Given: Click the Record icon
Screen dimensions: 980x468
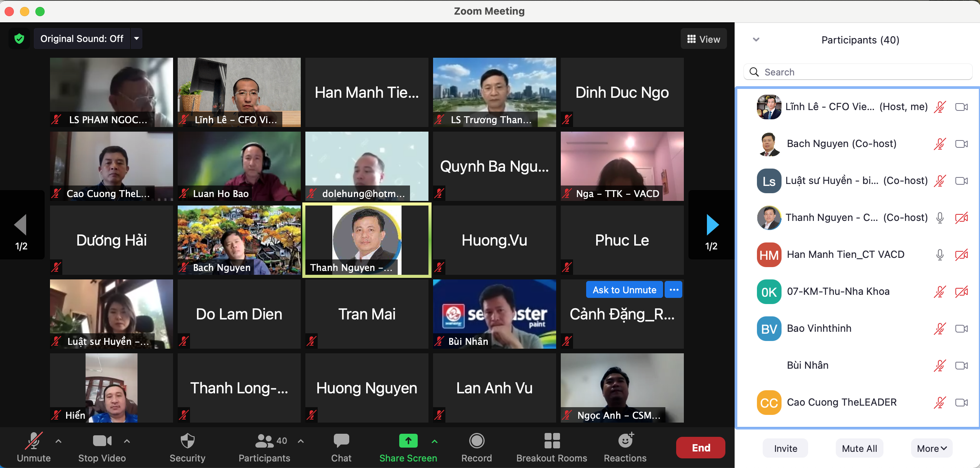Looking at the screenshot, I should (477, 441).
